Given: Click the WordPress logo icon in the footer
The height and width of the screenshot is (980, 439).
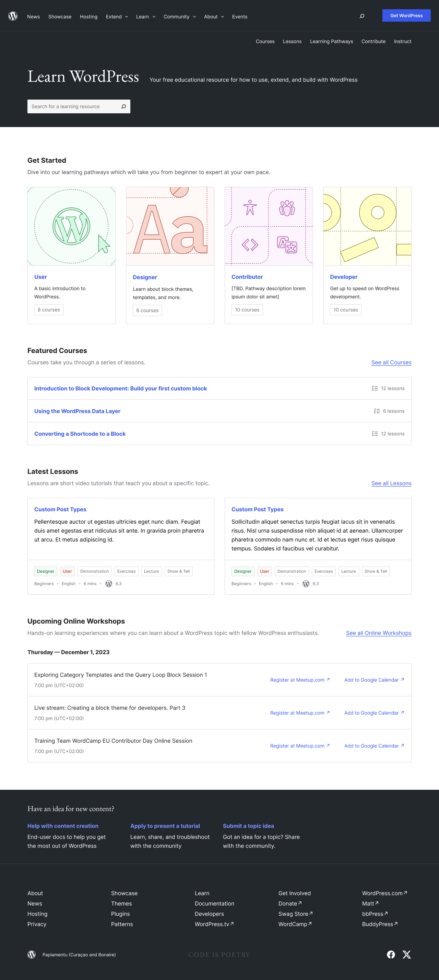Looking at the screenshot, I should [x=32, y=955].
